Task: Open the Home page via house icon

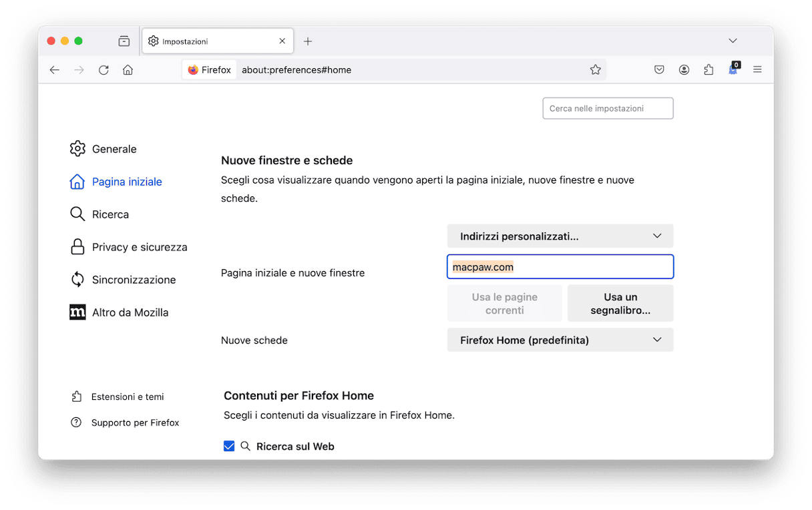Action: point(128,69)
